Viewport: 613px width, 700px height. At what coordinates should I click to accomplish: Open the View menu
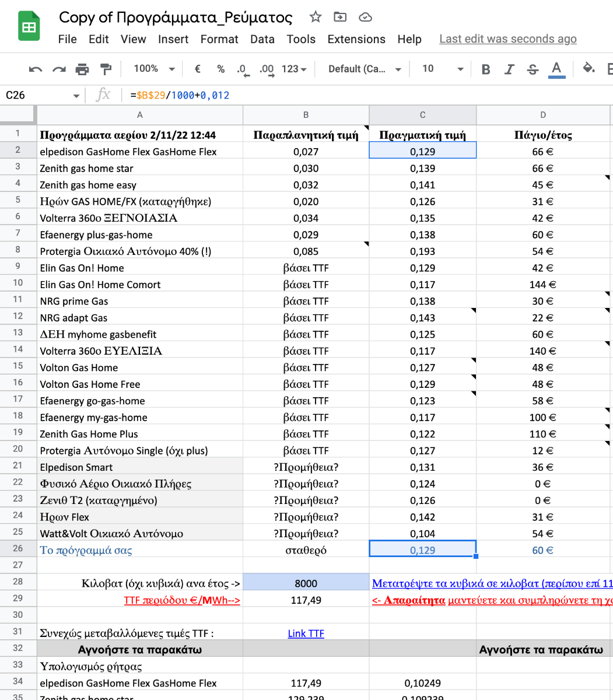[x=133, y=39]
